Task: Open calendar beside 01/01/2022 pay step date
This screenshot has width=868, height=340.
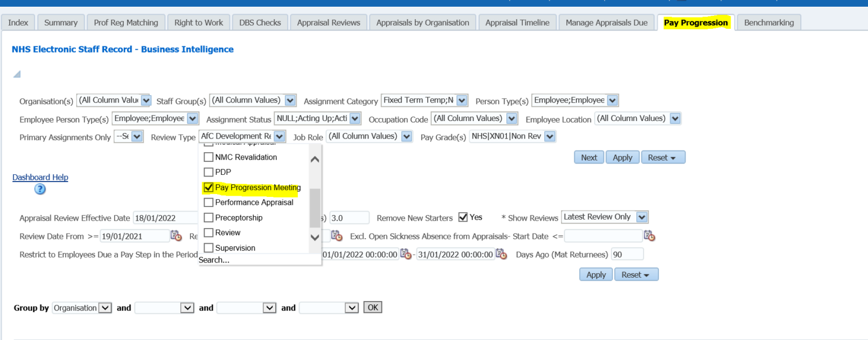Action: [406, 254]
